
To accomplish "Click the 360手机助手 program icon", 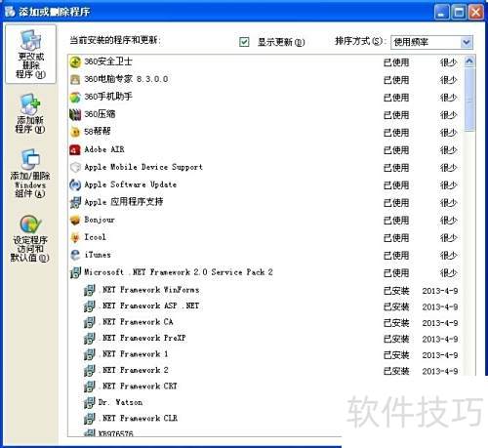I will [75, 97].
